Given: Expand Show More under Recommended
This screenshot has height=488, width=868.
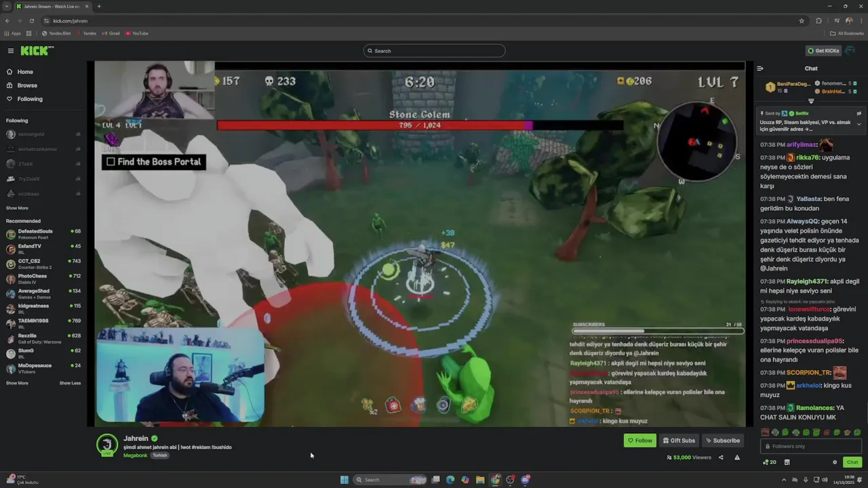Looking at the screenshot, I should point(17,383).
